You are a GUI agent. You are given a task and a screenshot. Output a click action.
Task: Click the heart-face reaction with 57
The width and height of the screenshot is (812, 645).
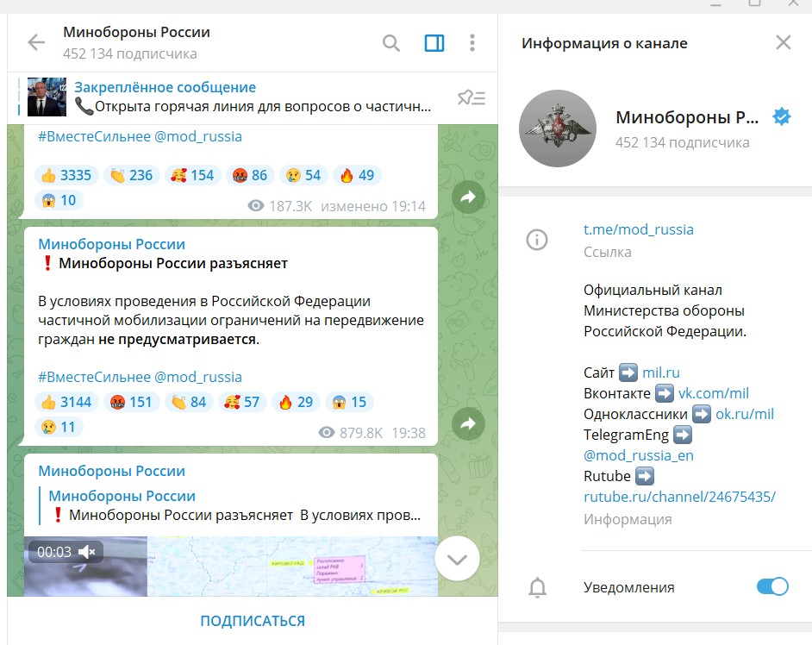click(242, 402)
